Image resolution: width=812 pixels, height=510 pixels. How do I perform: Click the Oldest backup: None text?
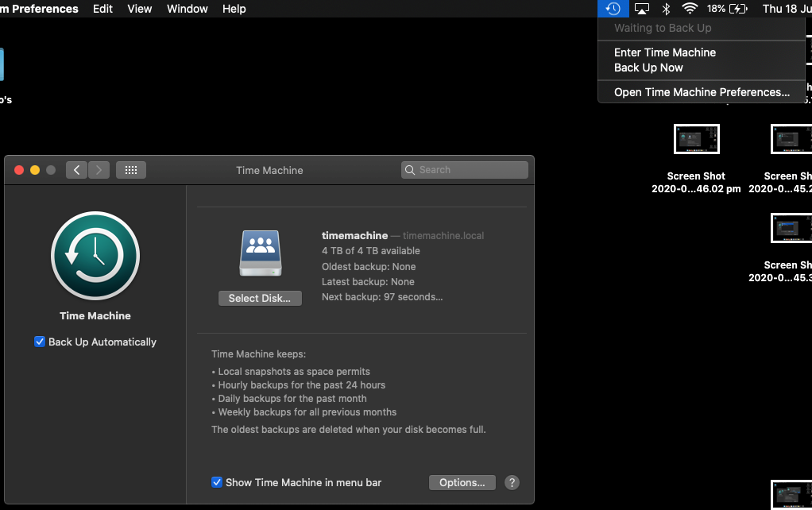pos(369,267)
